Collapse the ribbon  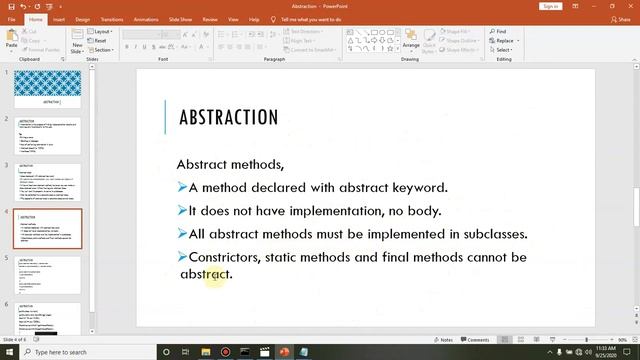click(x=635, y=60)
